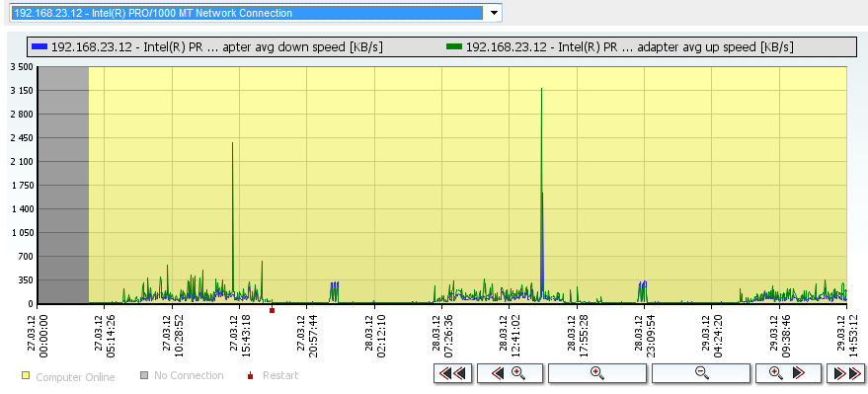The image size is (868, 394).
Task: Click the gray No Connection legend square
Action: coord(144,376)
